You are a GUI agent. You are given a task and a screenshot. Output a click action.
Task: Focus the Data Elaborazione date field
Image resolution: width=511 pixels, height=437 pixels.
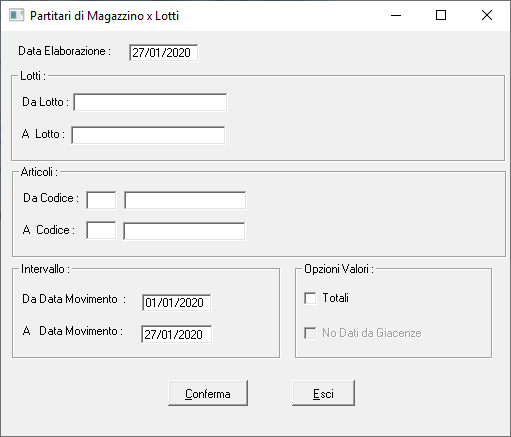click(163, 53)
